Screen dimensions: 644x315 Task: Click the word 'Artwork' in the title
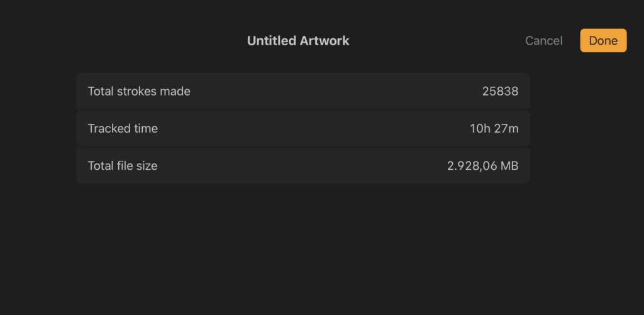coord(324,41)
